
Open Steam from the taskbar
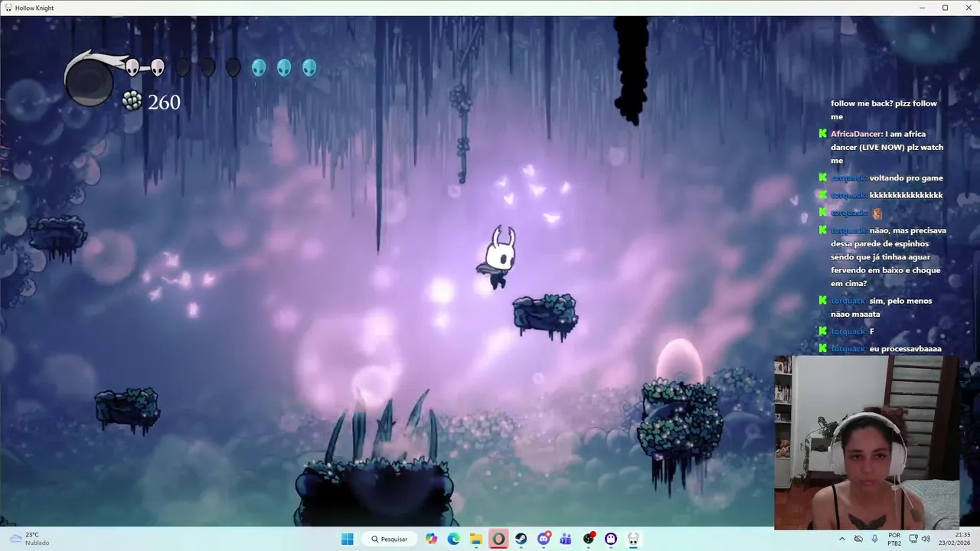click(x=521, y=539)
